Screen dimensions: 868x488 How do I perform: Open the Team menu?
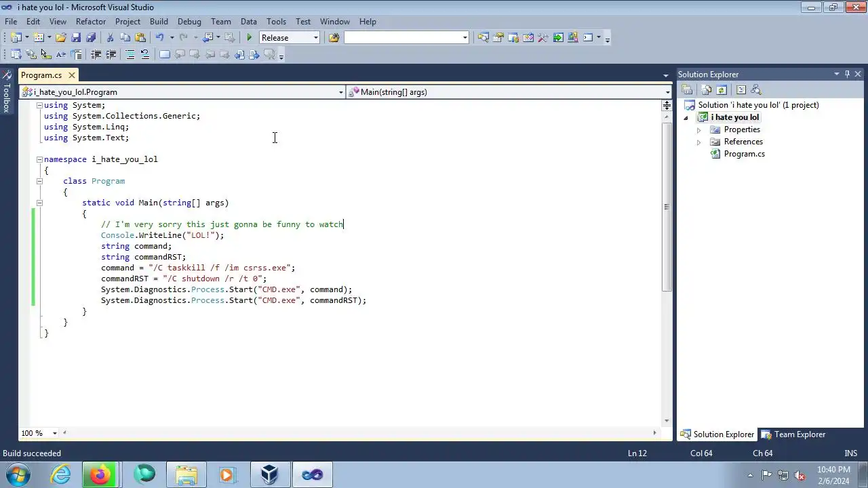click(x=220, y=22)
